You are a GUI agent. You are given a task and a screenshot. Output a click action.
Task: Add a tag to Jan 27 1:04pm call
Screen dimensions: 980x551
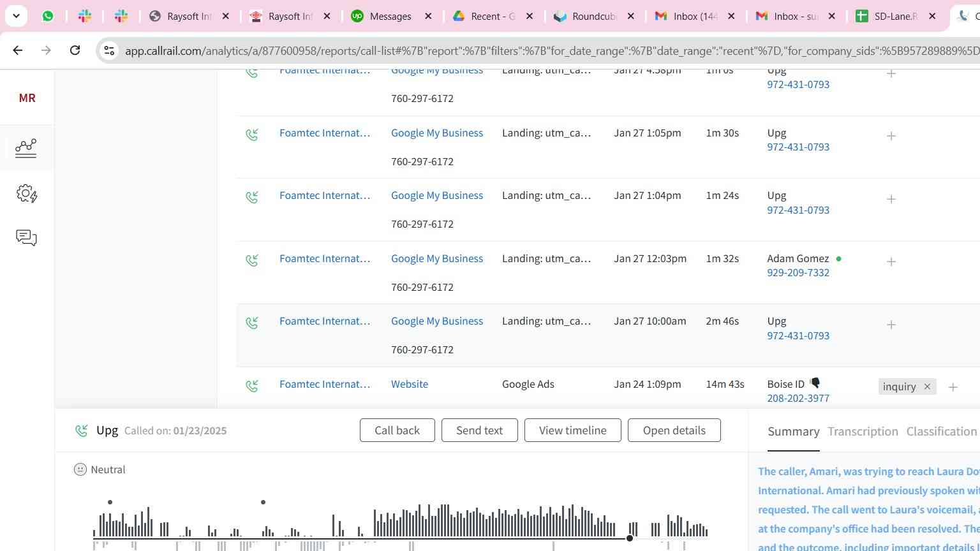pos(891,199)
